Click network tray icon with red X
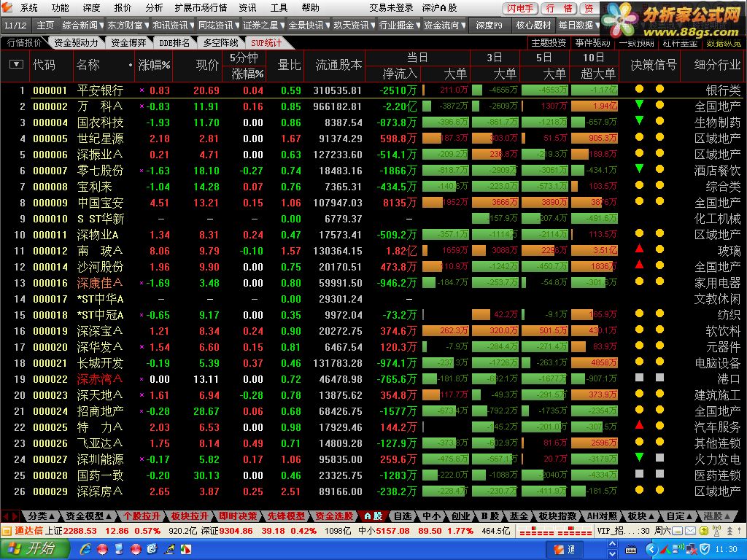Screen dimensions: 747x560 pyautogui.click(x=690, y=550)
